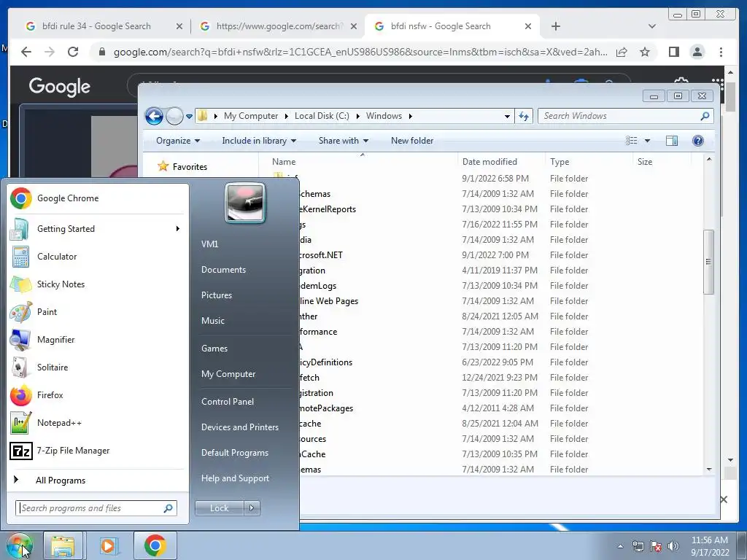Viewport: 747px width, 560px height.
Task: Expand the address bar history dropdown
Action: pos(508,116)
